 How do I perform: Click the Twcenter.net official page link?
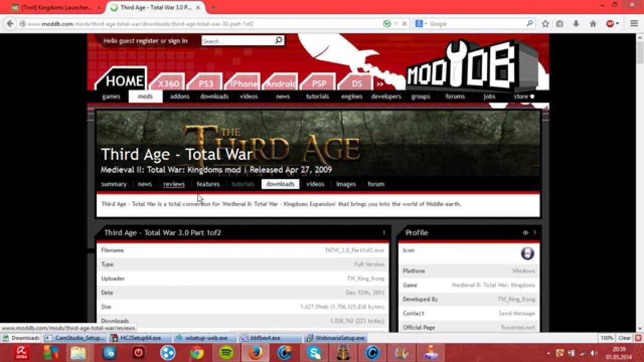(x=518, y=327)
